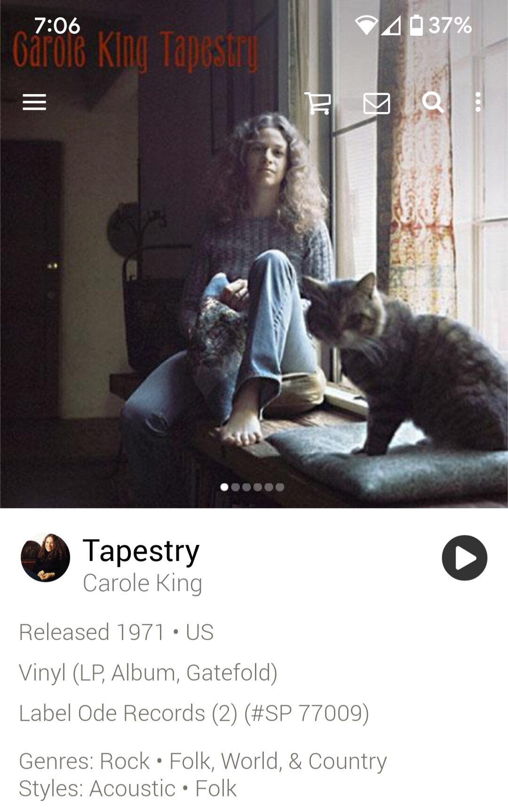Open the three-dot overflow menu
This screenshot has width=508, height=812.
pos(478,102)
